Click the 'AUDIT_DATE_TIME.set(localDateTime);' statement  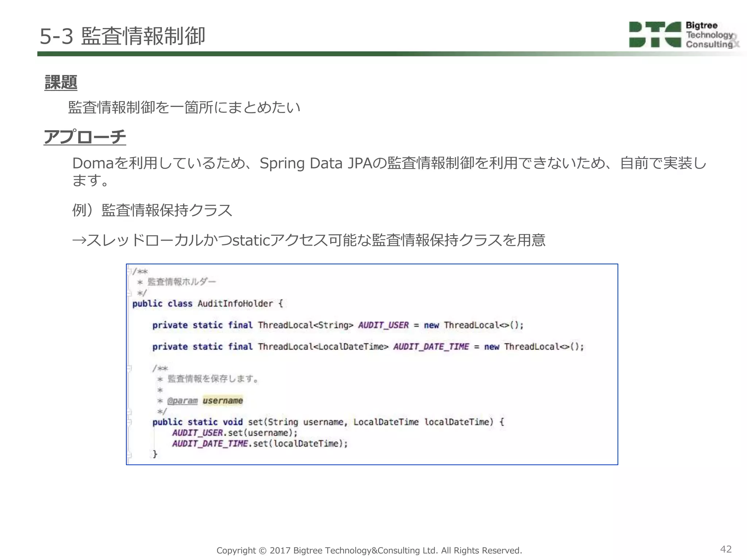260,444
